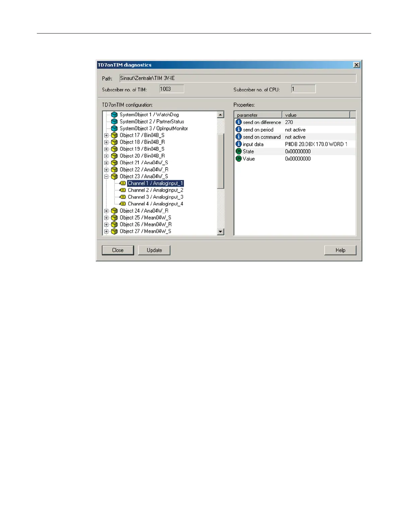Select Channel 4 / AnalogInput_4 tree item

pyautogui.click(x=155, y=204)
